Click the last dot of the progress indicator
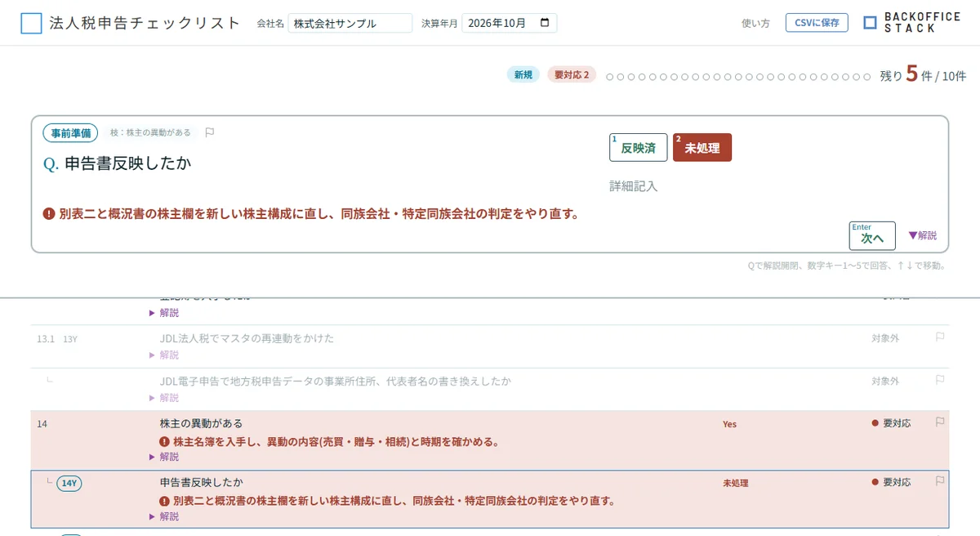The height and width of the screenshot is (536, 980). [867, 77]
